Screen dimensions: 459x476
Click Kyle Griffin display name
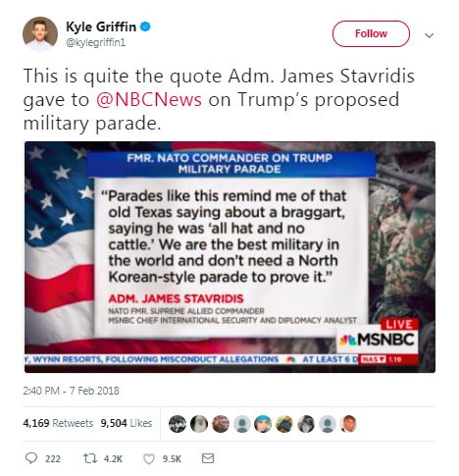point(101,26)
